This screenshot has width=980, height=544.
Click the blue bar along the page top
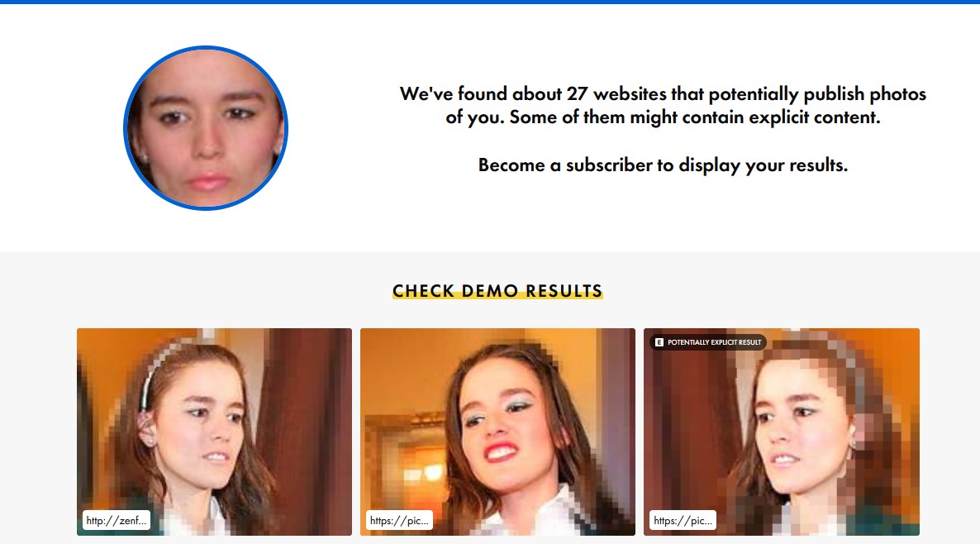490,2
